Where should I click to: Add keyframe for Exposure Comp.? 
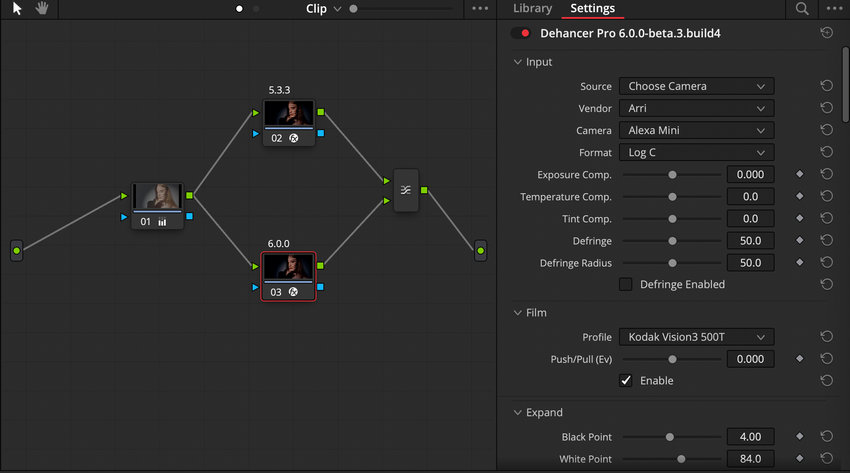click(x=800, y=174)
